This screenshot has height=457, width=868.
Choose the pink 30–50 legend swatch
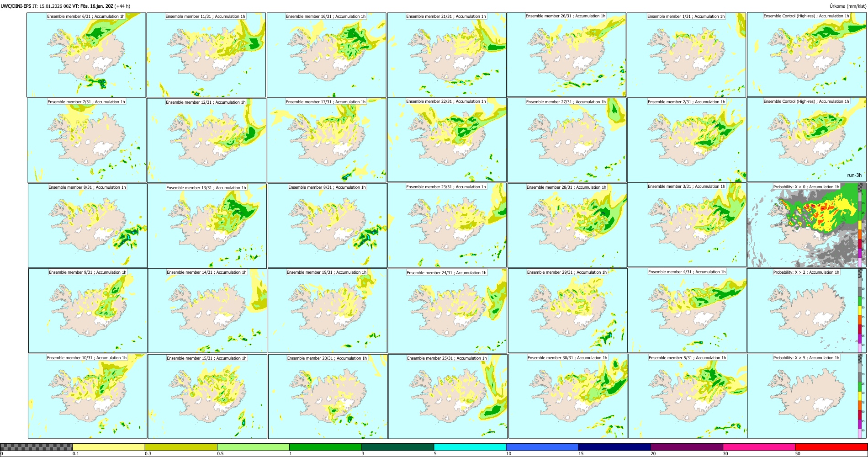pos(759,447)
